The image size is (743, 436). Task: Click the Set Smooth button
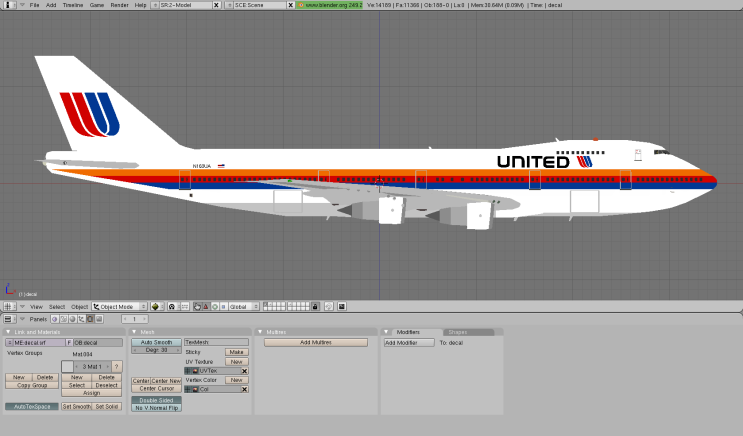(76, 407)
